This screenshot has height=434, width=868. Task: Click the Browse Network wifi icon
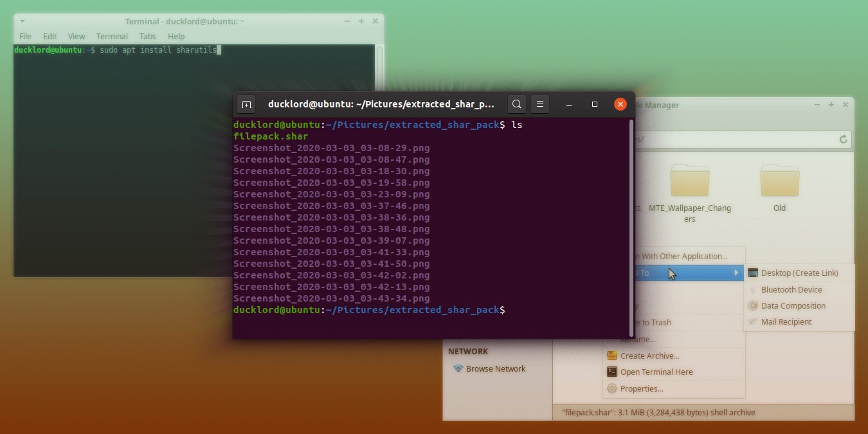458,368
